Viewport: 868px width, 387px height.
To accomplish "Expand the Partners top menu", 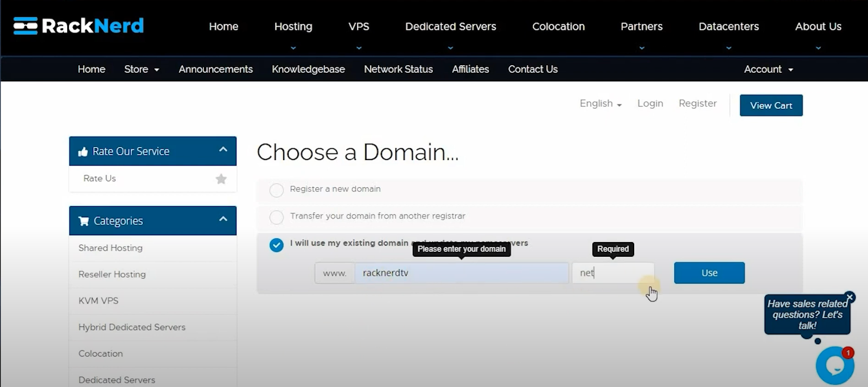I will pos(641,26).
